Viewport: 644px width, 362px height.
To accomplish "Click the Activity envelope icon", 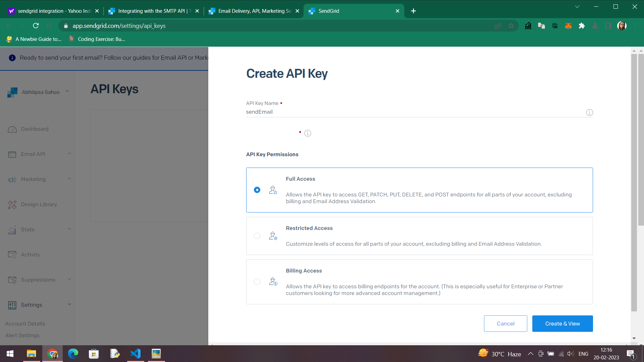I will pyautogui.click(x=12, y=255).
